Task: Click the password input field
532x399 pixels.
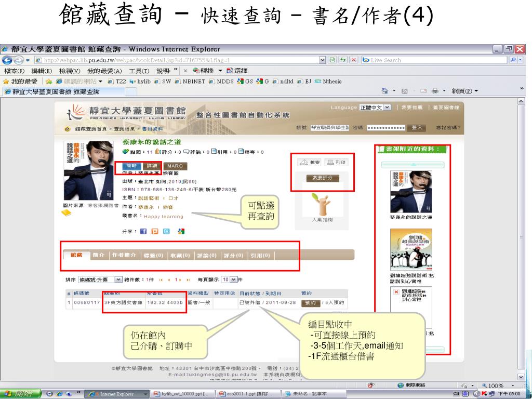Action: (386, 128)
